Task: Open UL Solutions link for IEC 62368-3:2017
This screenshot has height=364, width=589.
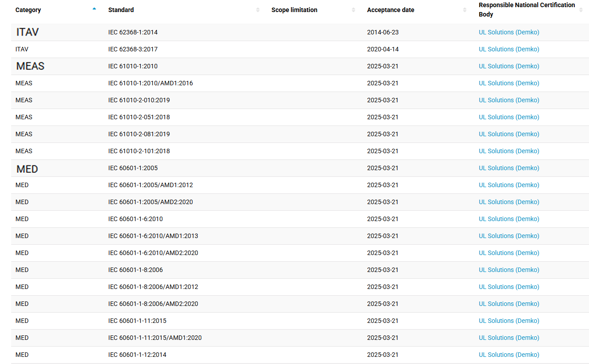Action: (509, 49)
